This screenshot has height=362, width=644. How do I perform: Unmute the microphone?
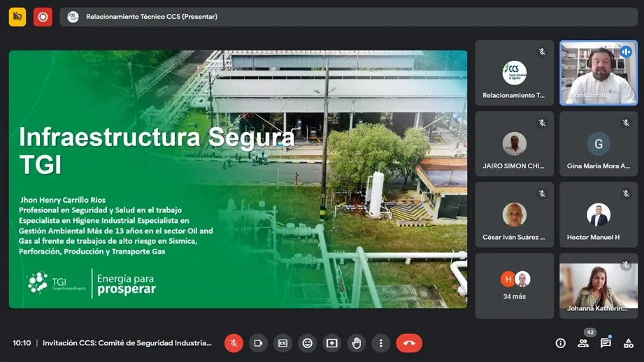click(x=234, y=343)
